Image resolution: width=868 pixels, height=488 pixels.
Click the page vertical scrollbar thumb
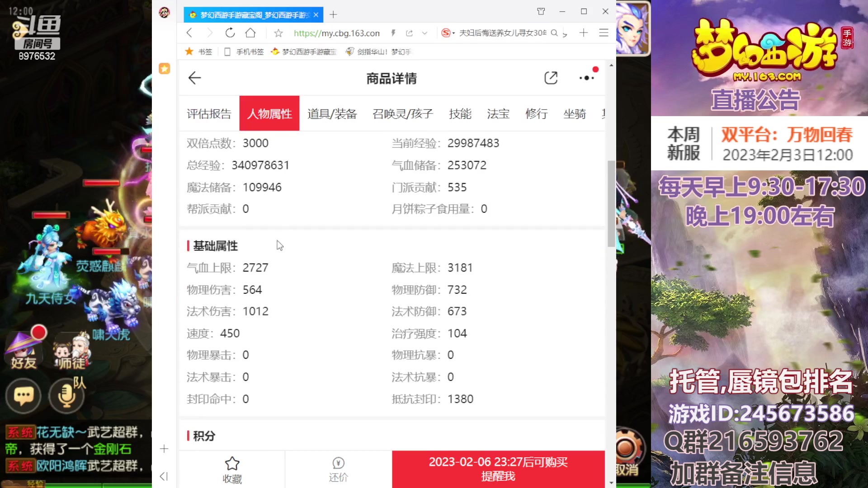click(x=611, y=203)
